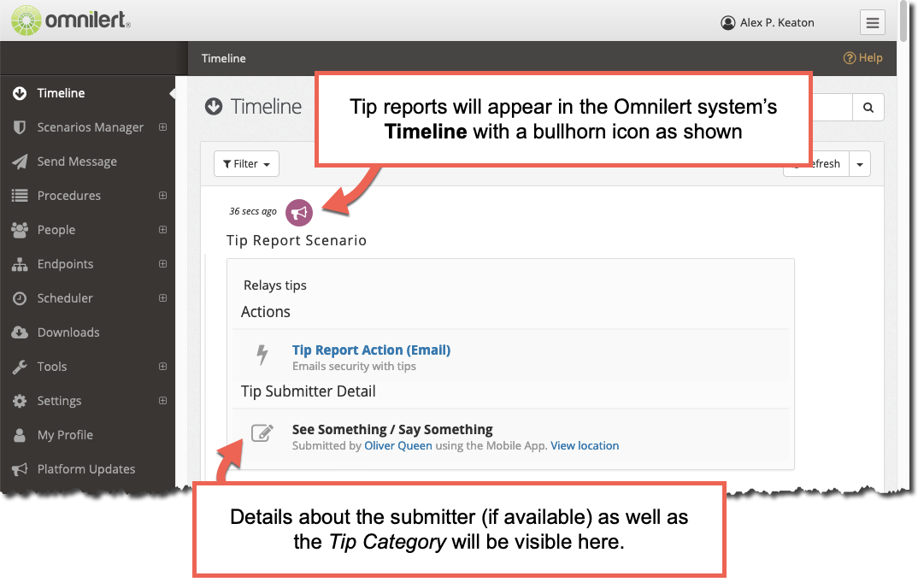The height and width of the screenshot is (588, 918).
Task: Select Scenarios Manager in the sidebar
Action: tap(88, 127)
